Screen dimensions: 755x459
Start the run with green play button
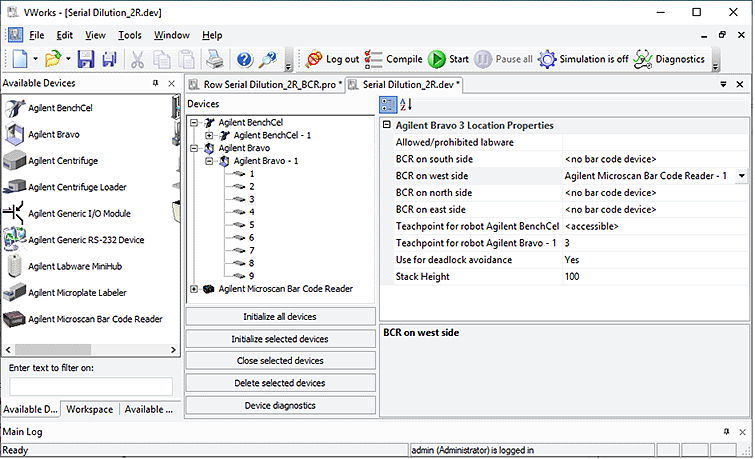(448, 59)
